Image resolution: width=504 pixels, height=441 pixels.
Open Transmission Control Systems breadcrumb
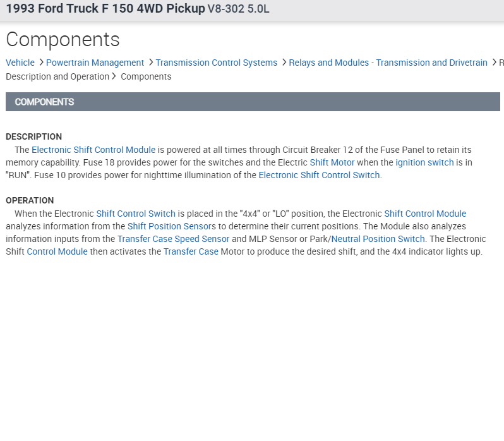216,63
